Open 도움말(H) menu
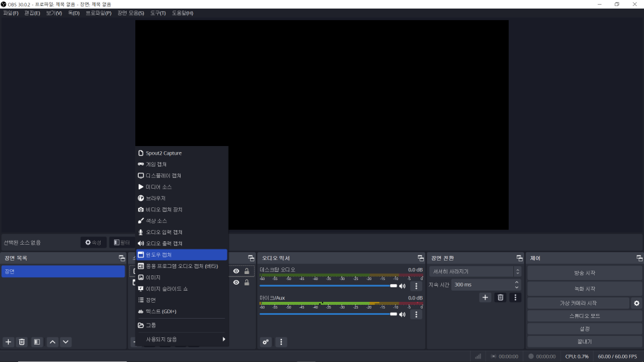The width and height of the screenshot is (644, 362). pos(183,13)
